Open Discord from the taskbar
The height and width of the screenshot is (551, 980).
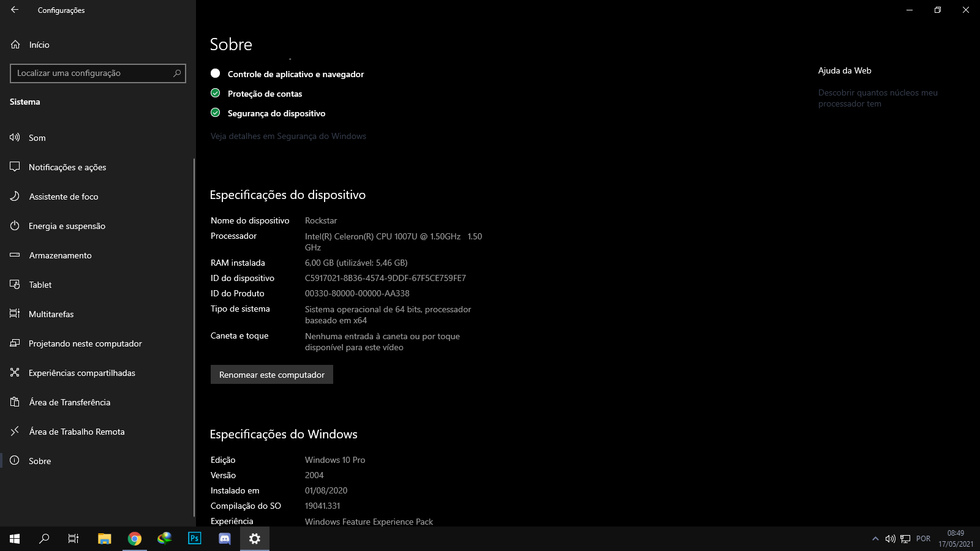225,539
